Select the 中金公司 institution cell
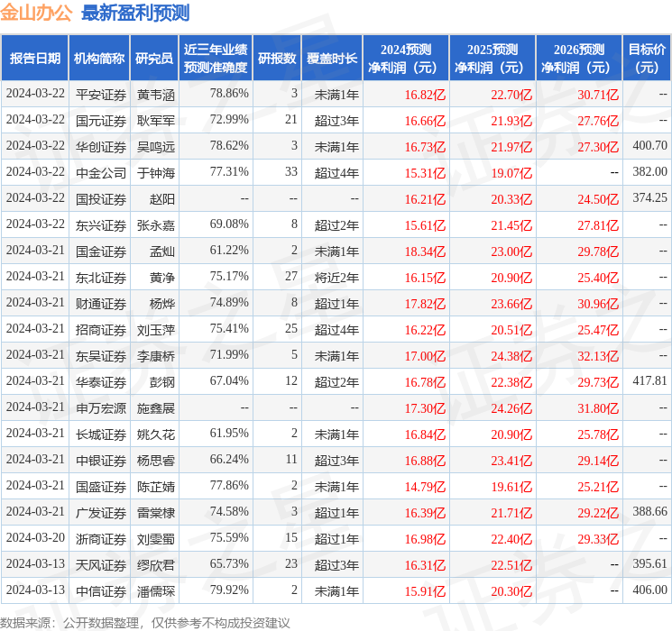672x631 pixels. tap(101, 173)
